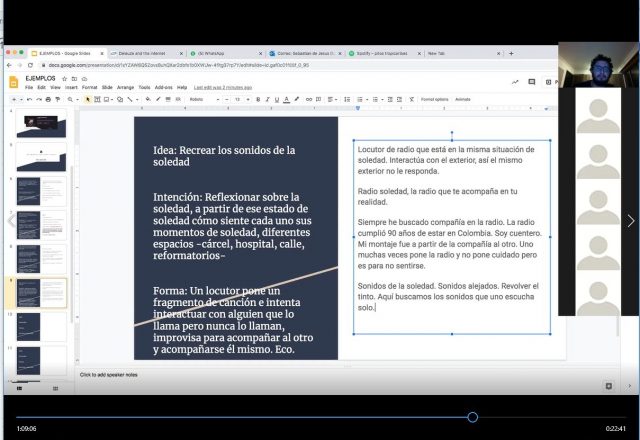Click the text color icon
Image resolution: width=640 pixels, height=440 pixels.
pyautogui.click(x=288, y=100)
